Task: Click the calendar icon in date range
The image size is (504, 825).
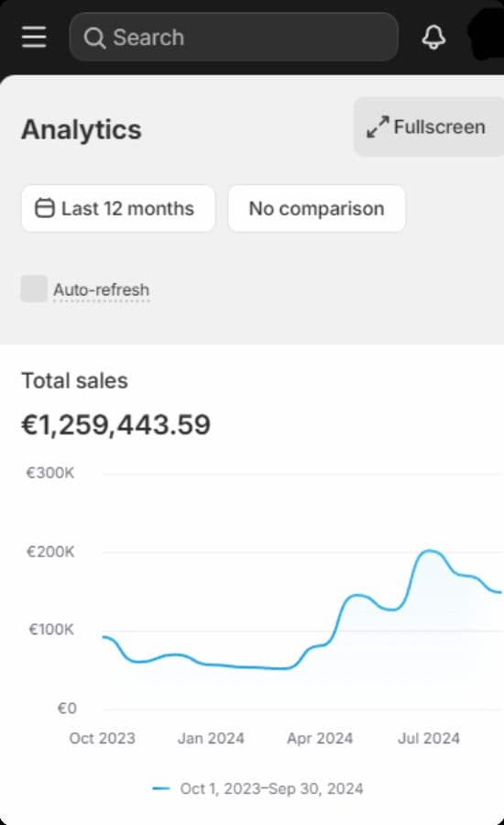Action: tap(44, 208)
